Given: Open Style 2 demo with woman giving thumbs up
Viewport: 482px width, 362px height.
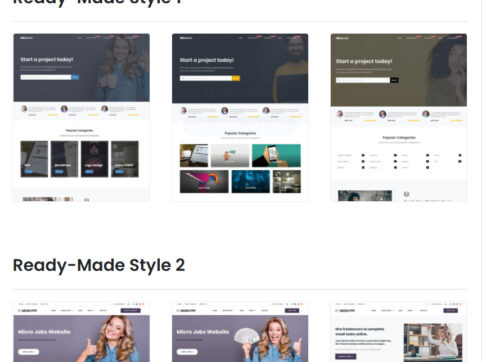Looking at the screenshot, I should [x=81, y=332].
